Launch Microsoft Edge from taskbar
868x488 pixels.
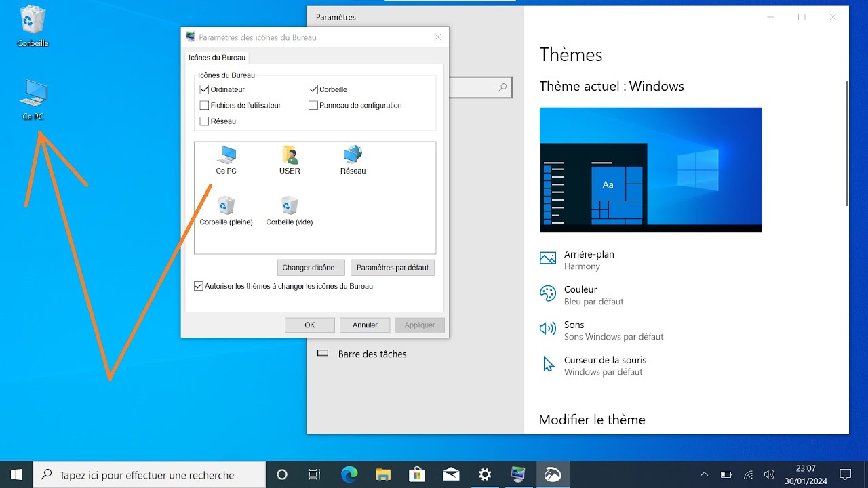(349, 474)
